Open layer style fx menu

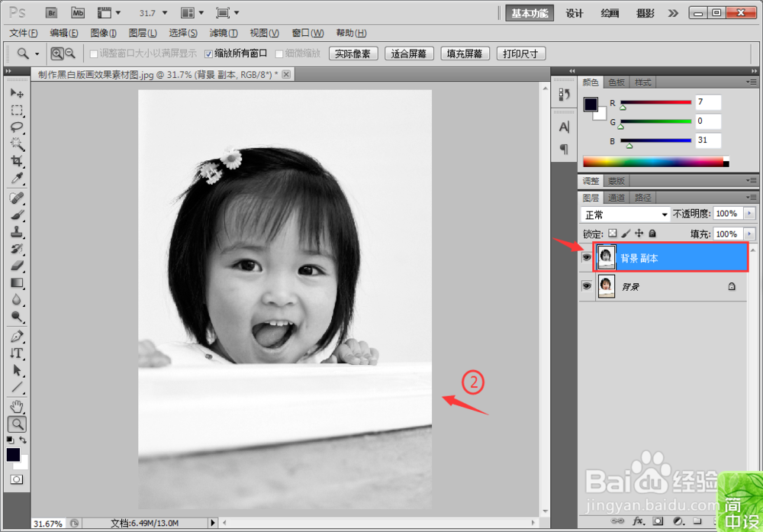pos(638,521)
